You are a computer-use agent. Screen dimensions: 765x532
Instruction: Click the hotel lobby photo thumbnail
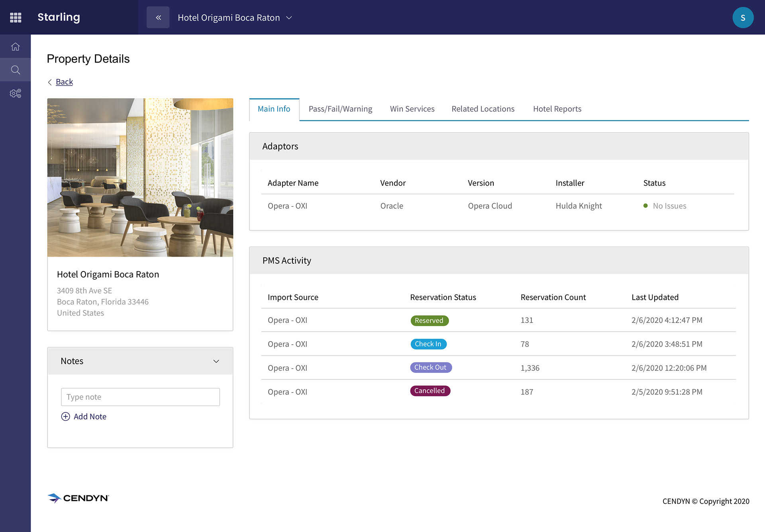coord(140,177)
